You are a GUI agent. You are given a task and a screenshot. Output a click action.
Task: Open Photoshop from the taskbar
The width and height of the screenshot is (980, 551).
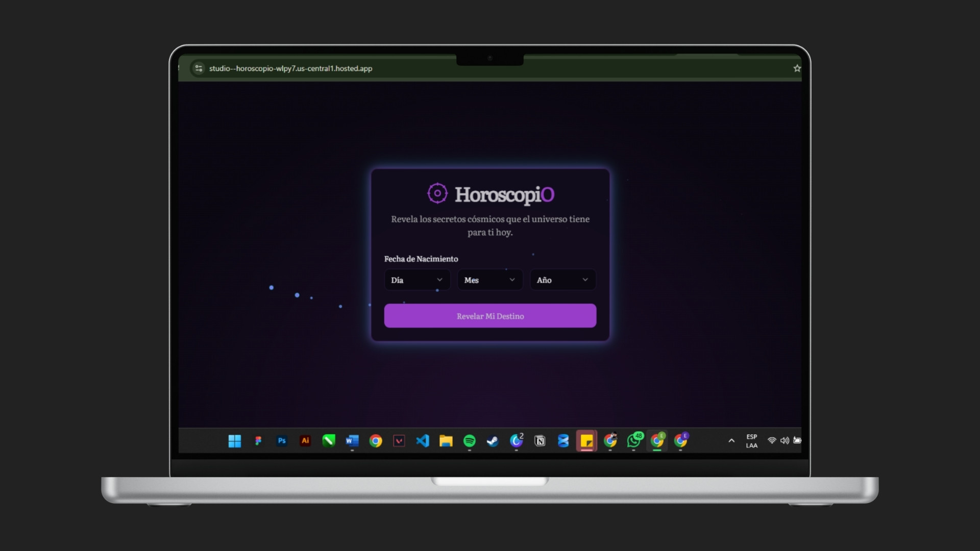pyautogui.click(x=282, y=441)
